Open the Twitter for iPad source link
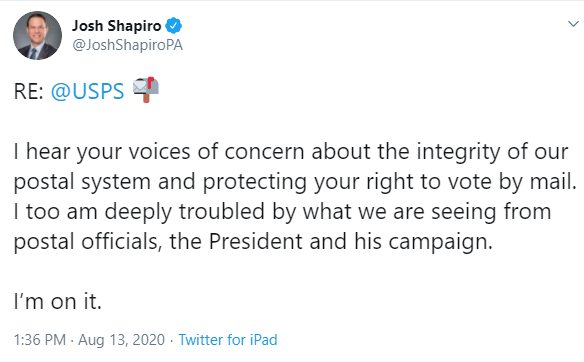 (x=228, y=340)
